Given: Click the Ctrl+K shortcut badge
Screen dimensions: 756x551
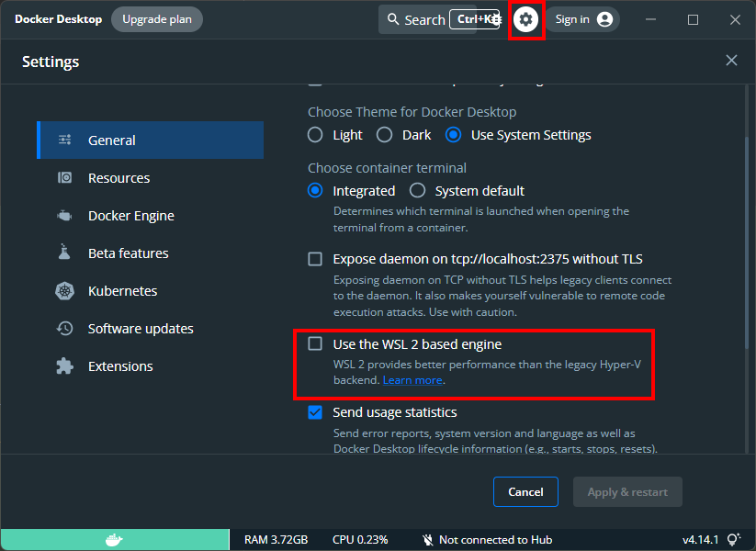Looking at the screenshot, I should (476, 19).
